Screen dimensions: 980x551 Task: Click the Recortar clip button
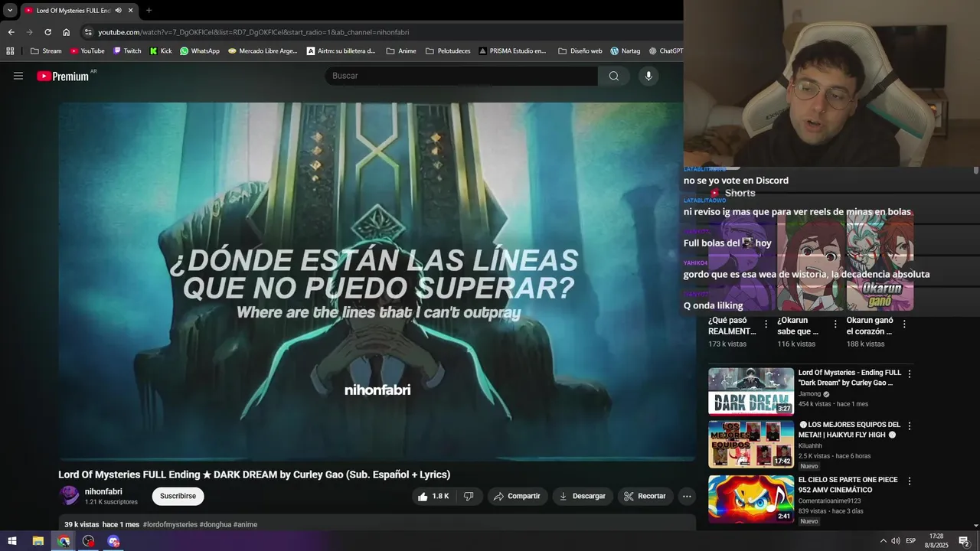pos(645,496)
